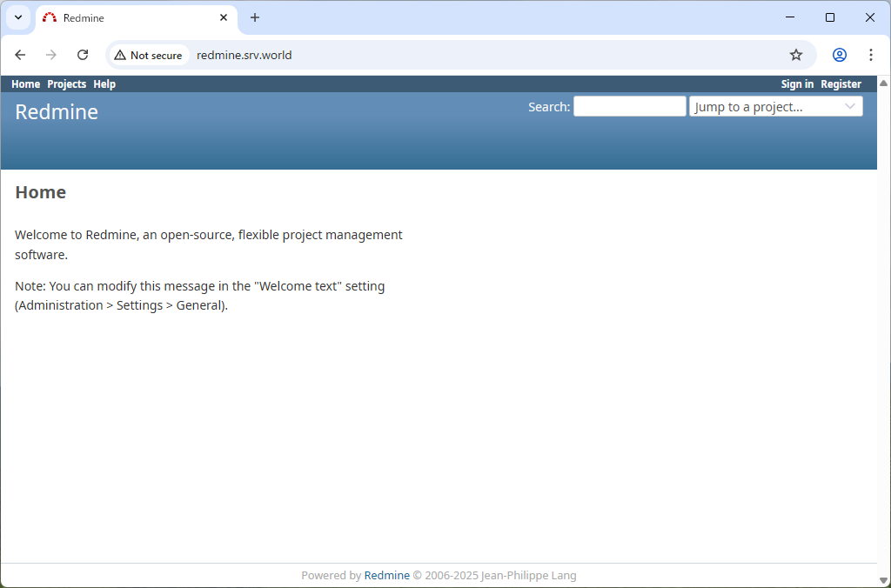Image resolution: width=891 pixels, height=588 pixels.
Task: Click the browser forward arrow
Action: [51, 55]
